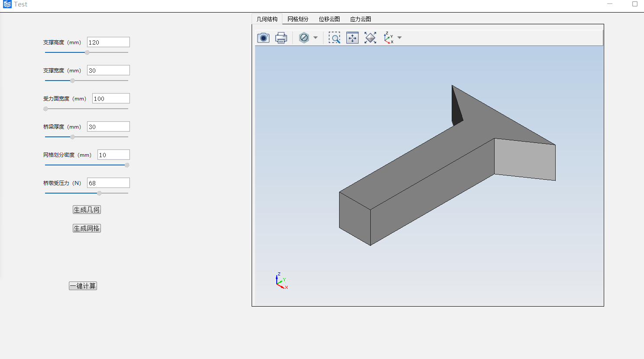Focus the 桥梁厚度 input field
Screen dimensions: 644x359
[x=108, y=126]
